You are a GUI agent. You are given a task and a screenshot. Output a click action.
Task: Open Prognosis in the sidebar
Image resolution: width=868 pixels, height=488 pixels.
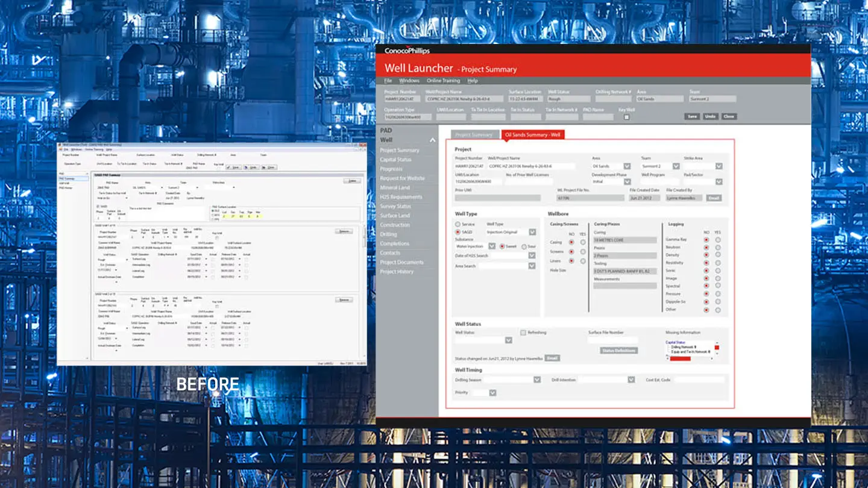pos(391,169)
